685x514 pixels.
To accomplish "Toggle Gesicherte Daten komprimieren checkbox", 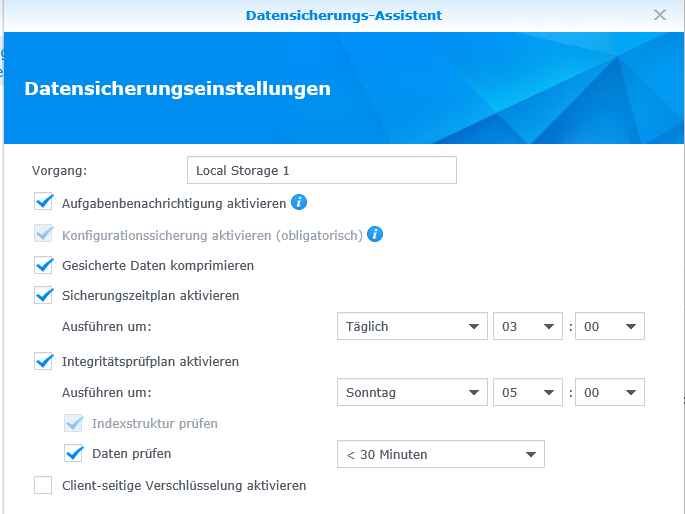I will [43, 265].
